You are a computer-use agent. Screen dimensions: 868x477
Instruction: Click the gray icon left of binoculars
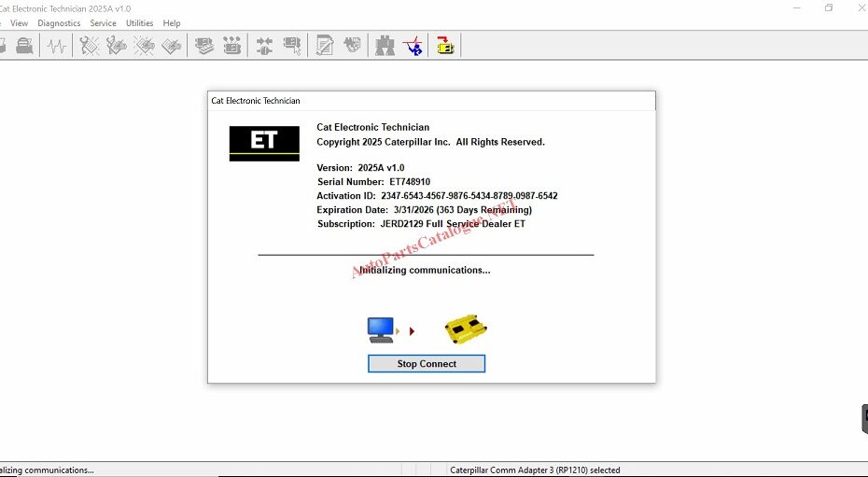click(352, 46)
